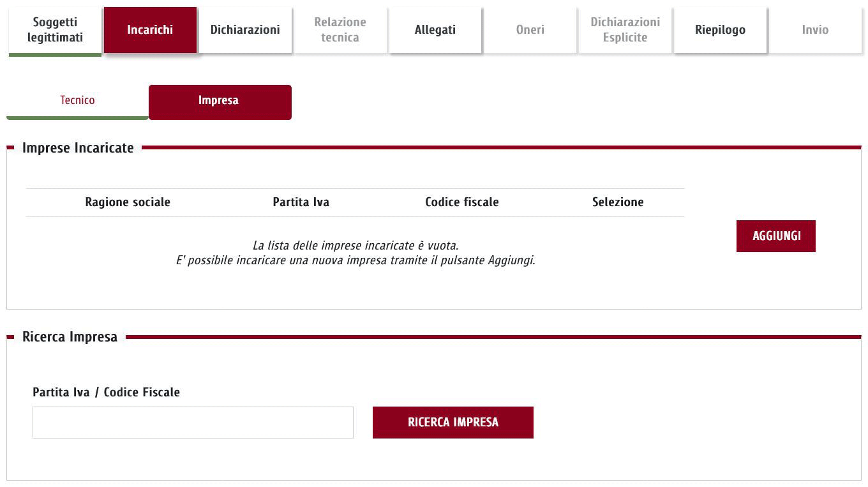Switch to the Dichiarazioni tab

coord(245,30)
